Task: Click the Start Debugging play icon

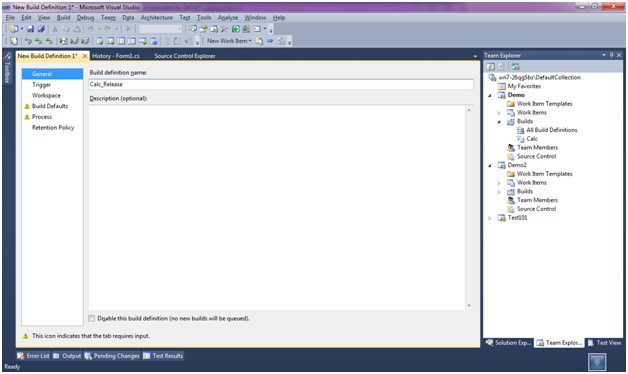Action: tap(128, 29)
